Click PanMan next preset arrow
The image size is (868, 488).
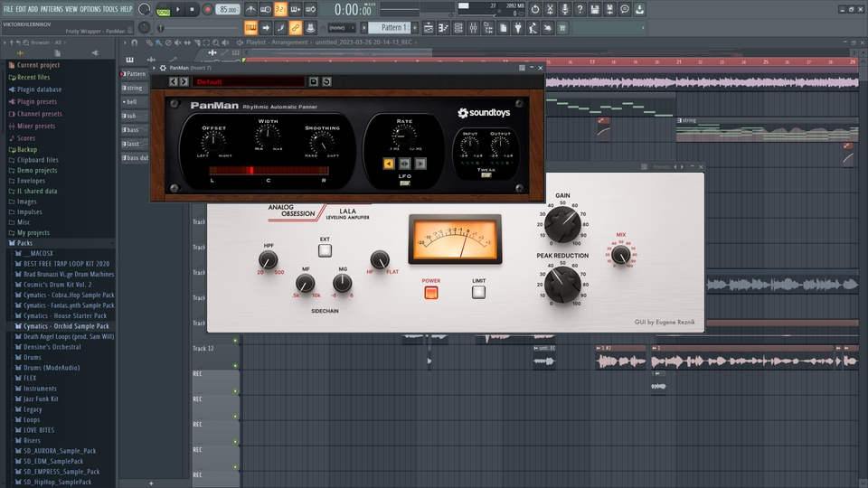tap(184, 82)
